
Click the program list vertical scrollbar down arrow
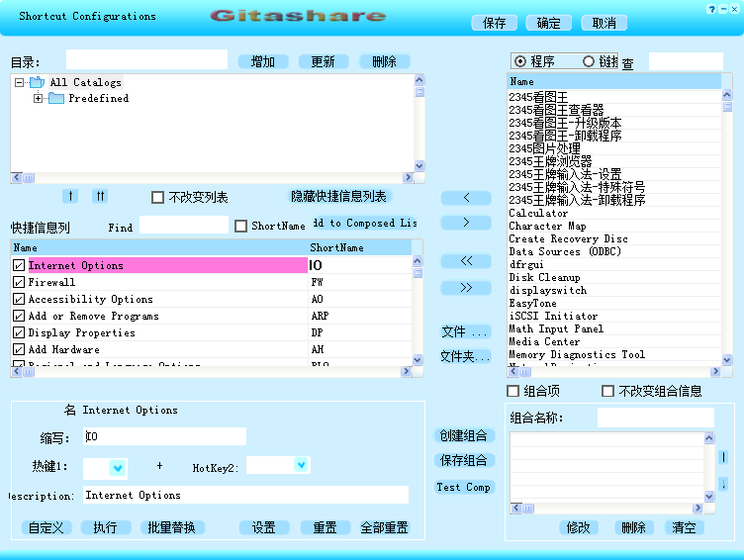tap(727, 360)
